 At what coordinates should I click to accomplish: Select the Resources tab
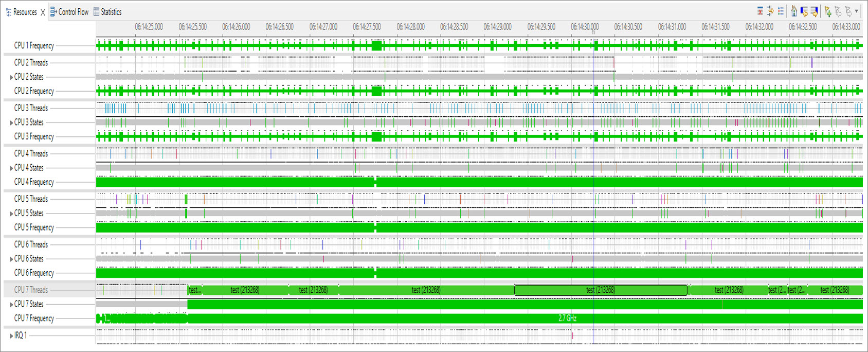21,12
